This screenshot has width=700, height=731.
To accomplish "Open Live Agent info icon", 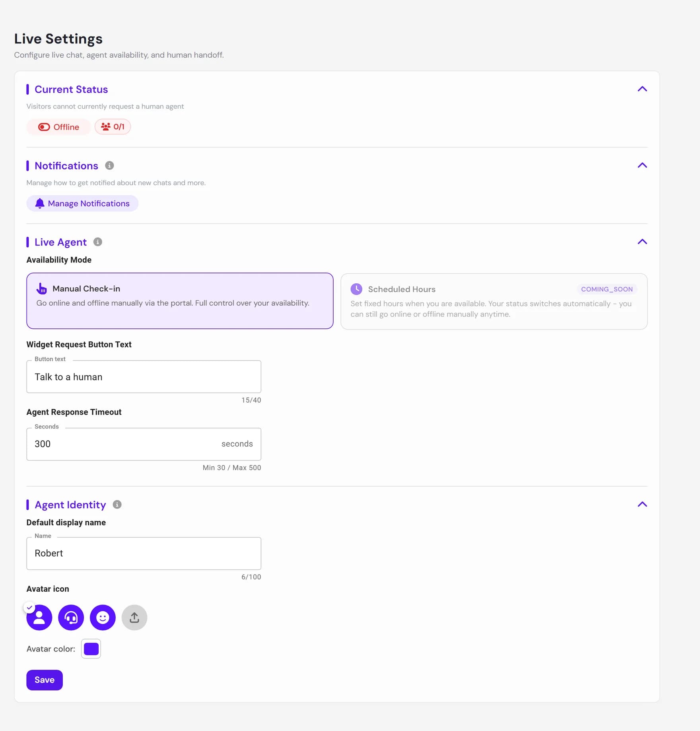I will 98,242.
